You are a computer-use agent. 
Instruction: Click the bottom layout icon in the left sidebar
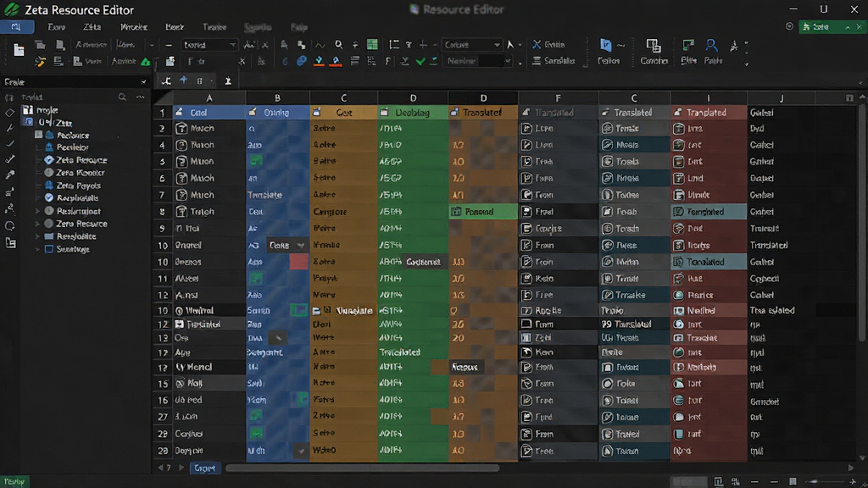(10, 243)
